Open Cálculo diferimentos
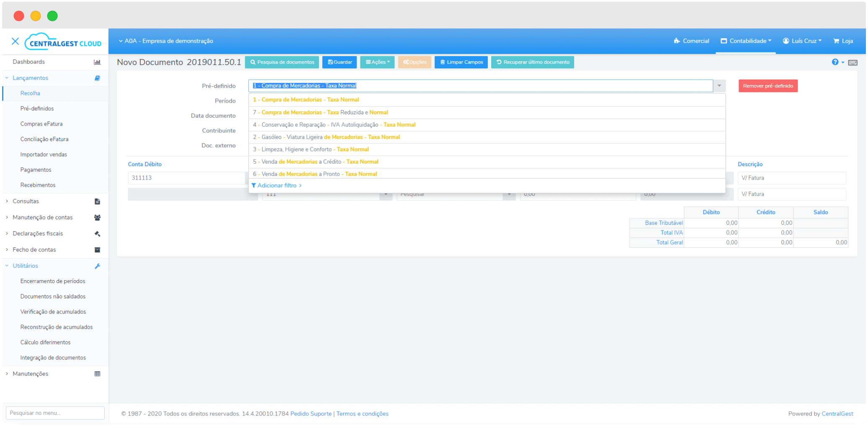The height and width of the screenshot is (425, 868). pyautogui.click(x=45, y=343)
